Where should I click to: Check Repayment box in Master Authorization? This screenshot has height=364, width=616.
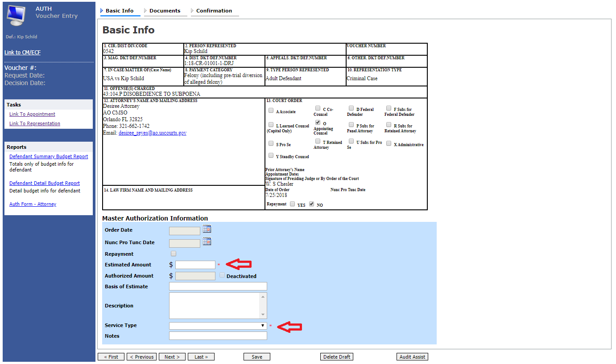point(174,254)
